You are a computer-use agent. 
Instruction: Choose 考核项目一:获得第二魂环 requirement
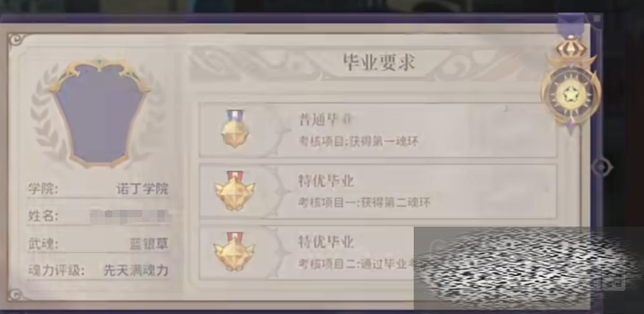coord(364,203)
